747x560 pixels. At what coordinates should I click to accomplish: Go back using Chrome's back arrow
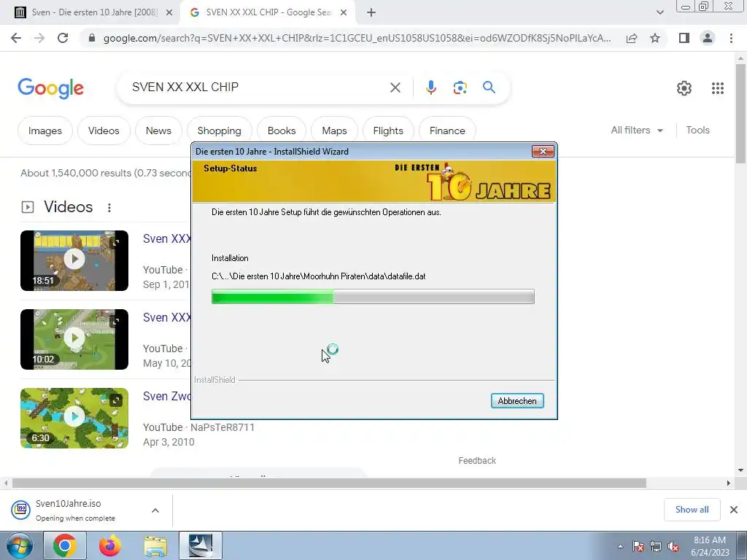tap(16, 38)
